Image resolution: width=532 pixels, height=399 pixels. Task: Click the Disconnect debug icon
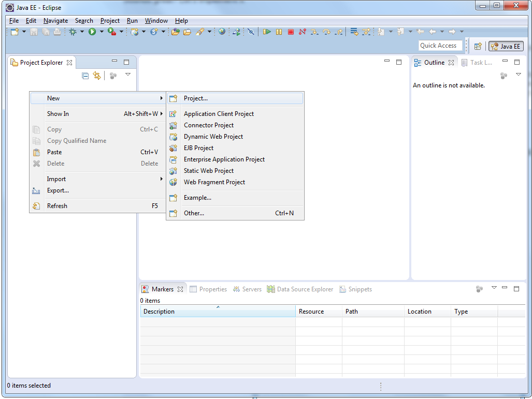303,32
